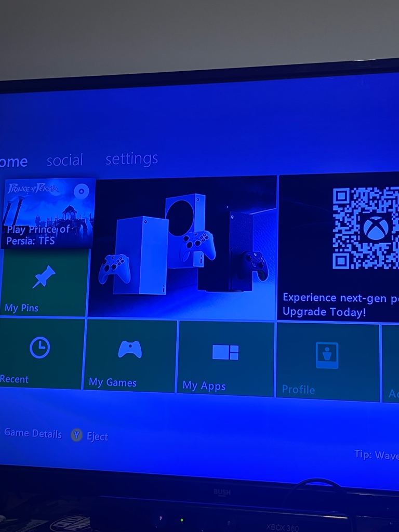Click the clock icon on Recent tile
The width and height of the screenshot is (399, 532).
pyautogui.click(x=39, y=348)
